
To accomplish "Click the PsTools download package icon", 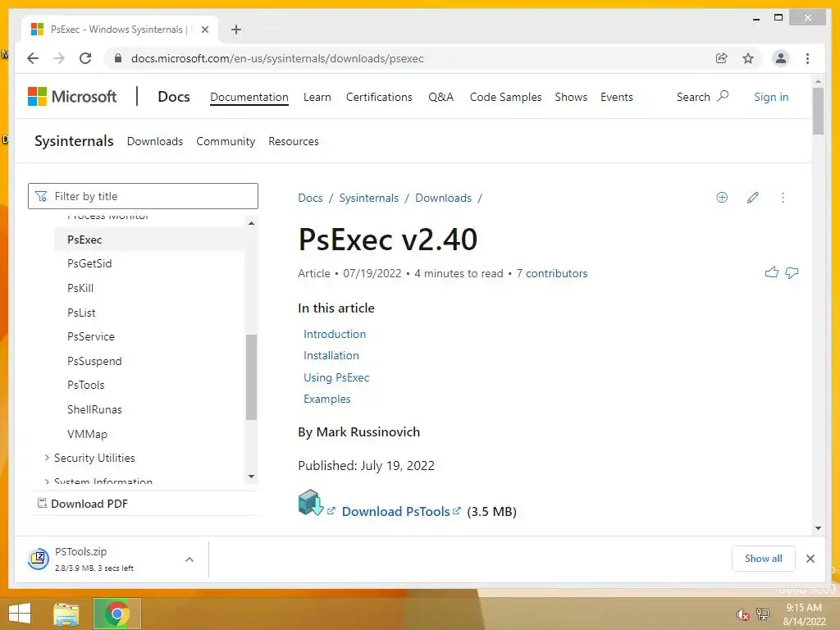I will tap(311, 503).
